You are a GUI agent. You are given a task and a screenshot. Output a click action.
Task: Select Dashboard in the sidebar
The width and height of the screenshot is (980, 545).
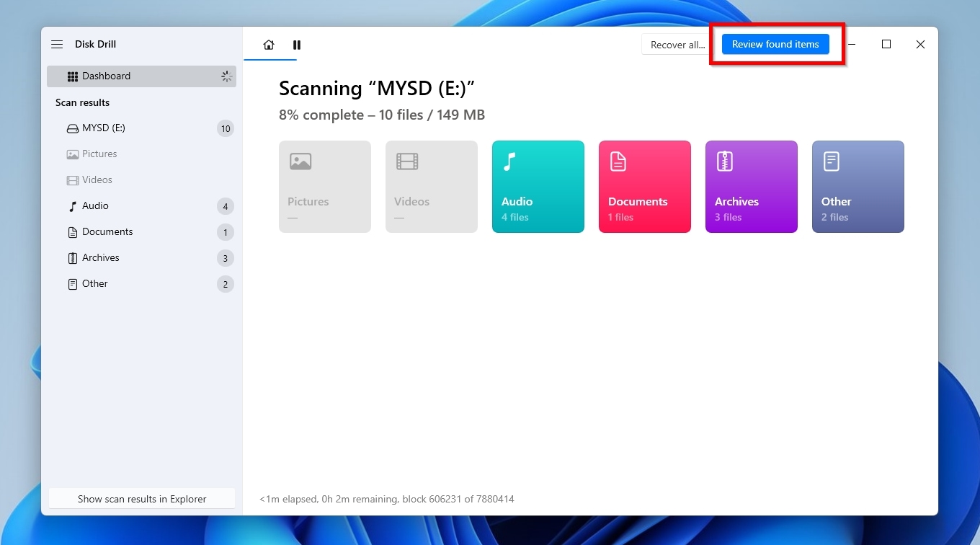[141, 76]
